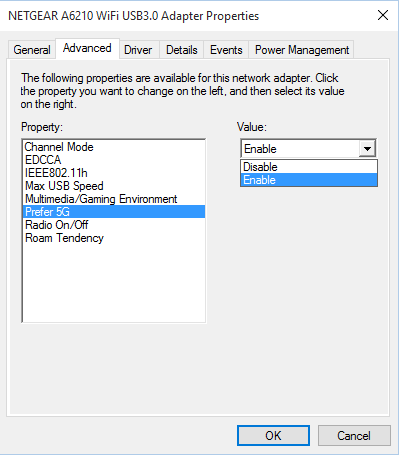The width and height of the screenshot is (399, 455).
Task: Collapse the Value dropdown arrow
Action: pyautogui.click(x=367, y=149)
